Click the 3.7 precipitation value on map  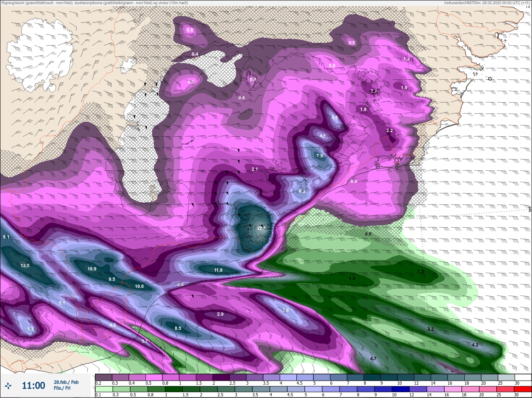click(145, 341)
